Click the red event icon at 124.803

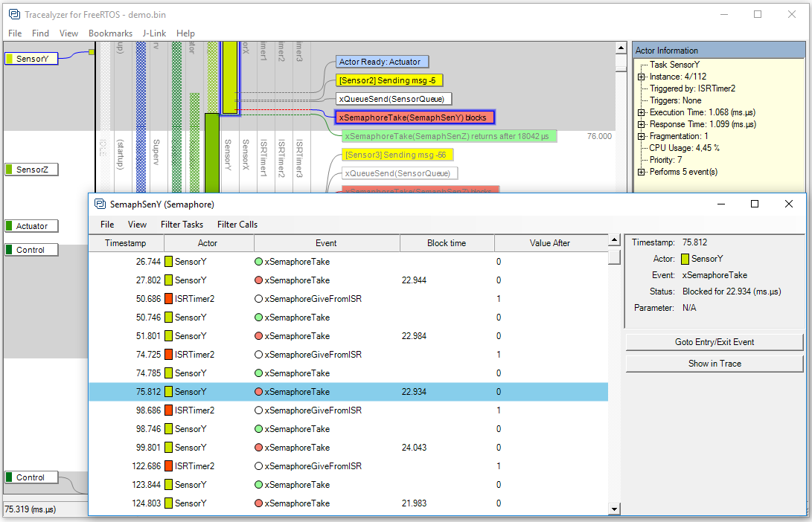[258, 503]
